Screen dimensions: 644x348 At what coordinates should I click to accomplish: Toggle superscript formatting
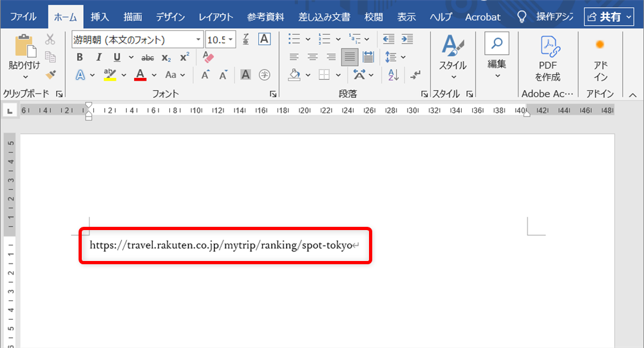pyautogui.click(x=185, y=57)
